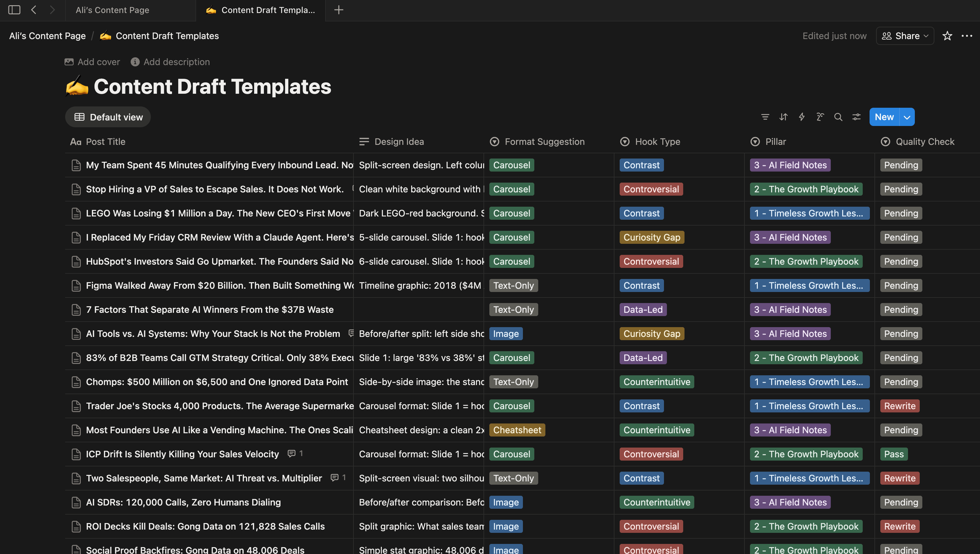Screen dimensions: 980x554
Task: Expand the New button dropdown arrow
Action: (907, 117)
